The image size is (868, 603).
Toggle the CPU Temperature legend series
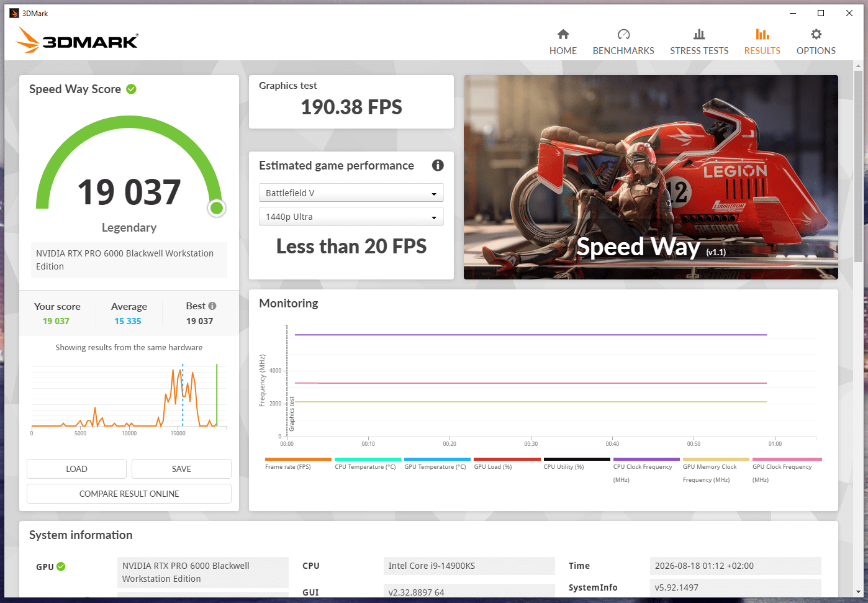(x=368, y=463)
